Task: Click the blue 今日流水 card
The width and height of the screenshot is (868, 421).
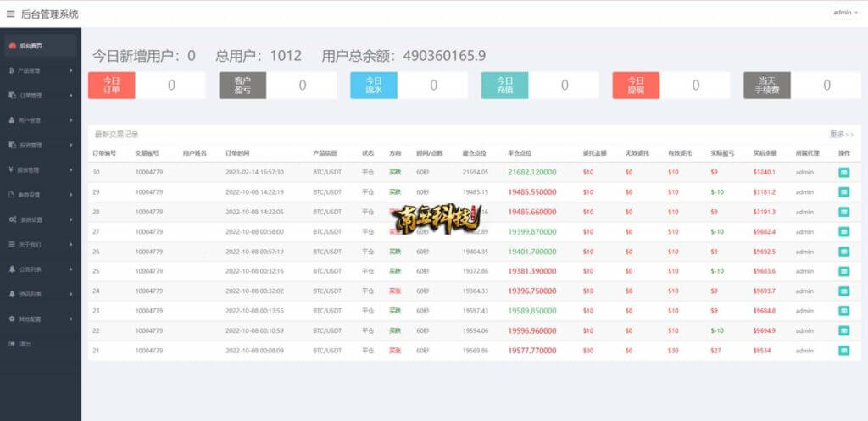Action: pyautogui.click(x=374, y=86)
